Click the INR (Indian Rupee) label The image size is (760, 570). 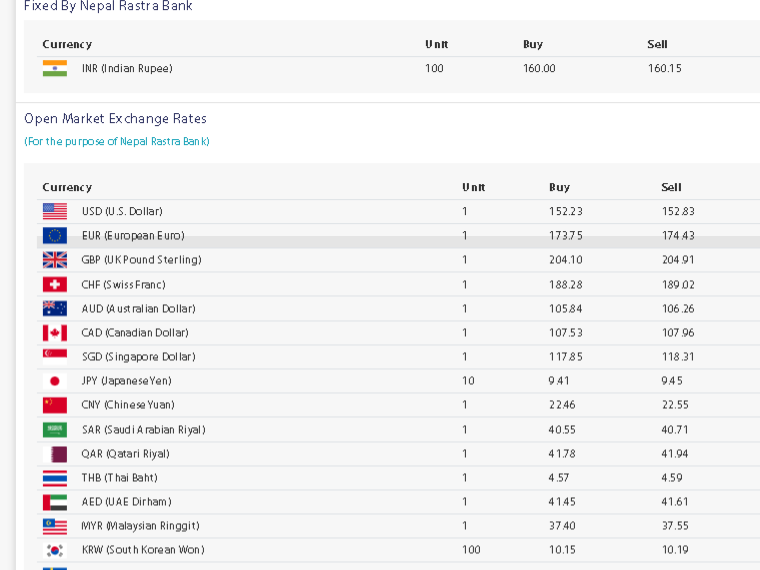[x=127, y=68]
